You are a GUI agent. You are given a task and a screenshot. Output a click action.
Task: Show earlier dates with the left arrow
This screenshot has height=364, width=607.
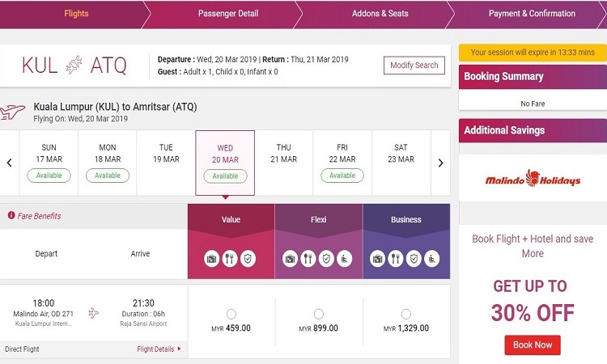(10, 163)
